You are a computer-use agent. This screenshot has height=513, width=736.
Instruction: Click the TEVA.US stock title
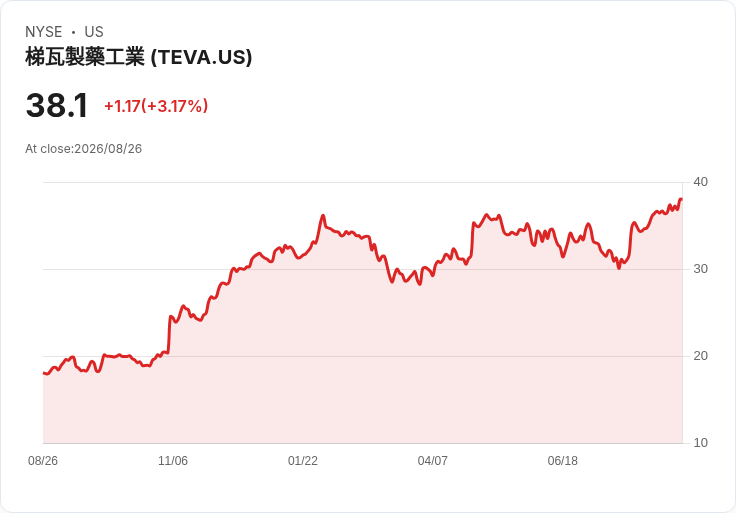138,57
